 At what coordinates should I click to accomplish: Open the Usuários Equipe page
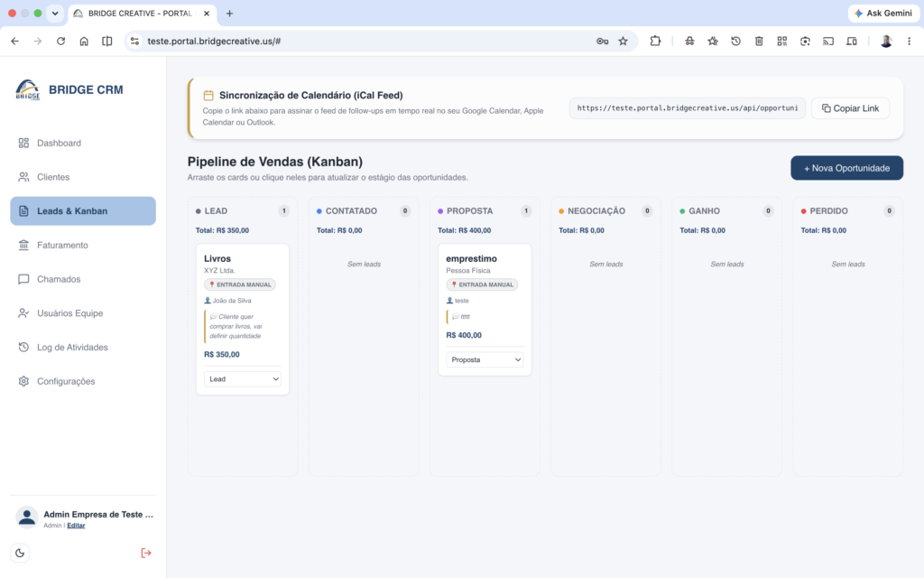(83, 313)
